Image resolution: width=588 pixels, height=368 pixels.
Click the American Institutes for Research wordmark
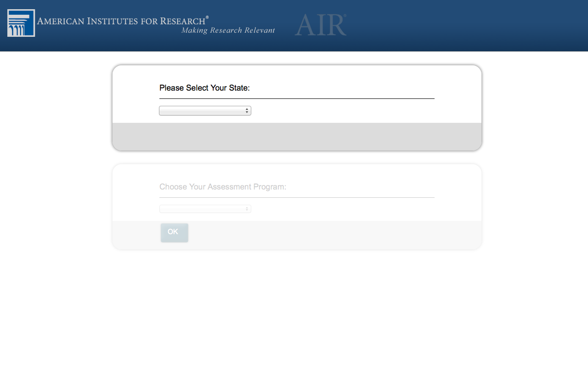(x=121, y=21)
